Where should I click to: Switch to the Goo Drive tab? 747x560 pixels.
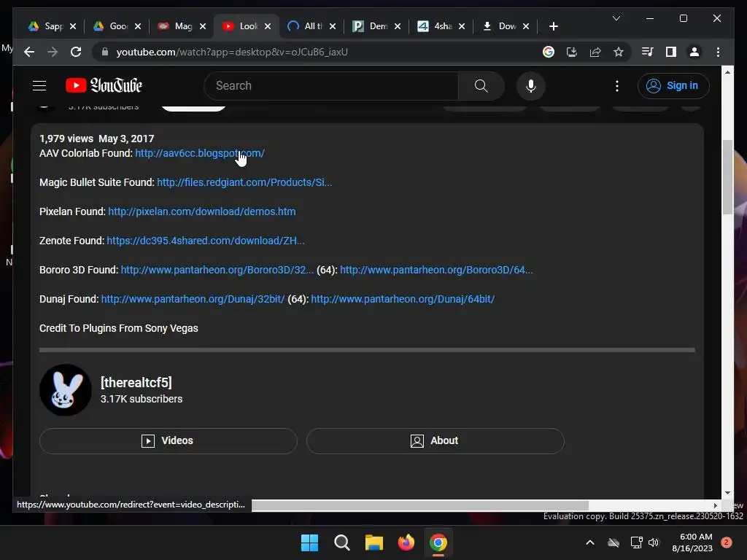[x=111, y=26]
